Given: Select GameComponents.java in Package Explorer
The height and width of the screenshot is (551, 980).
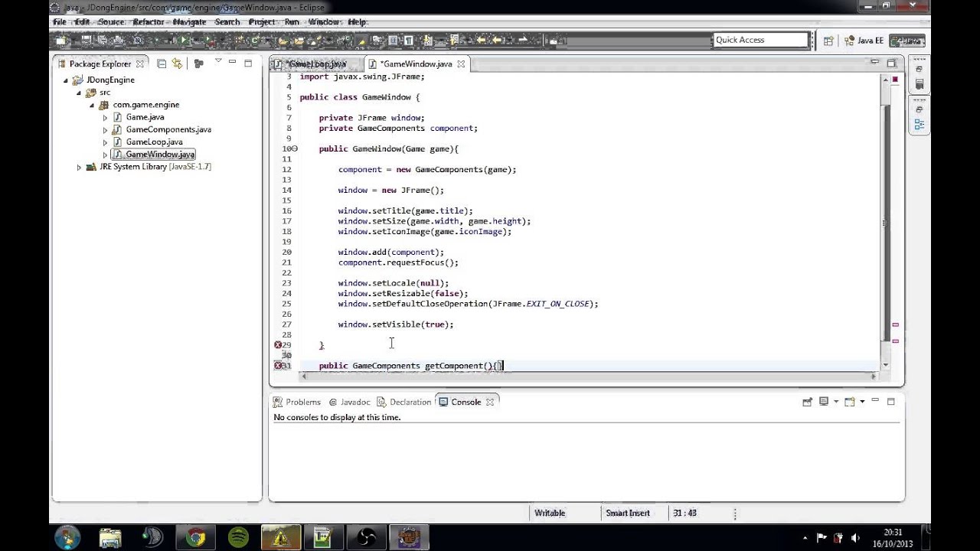Looking at the screenshot, I should [x=168, y=129].
